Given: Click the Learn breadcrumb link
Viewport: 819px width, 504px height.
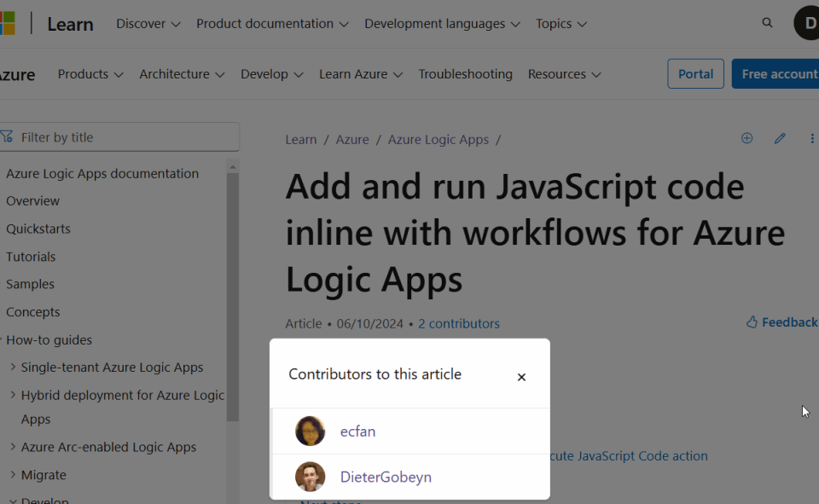Looking at the screenshot, I should coord(301,140).
